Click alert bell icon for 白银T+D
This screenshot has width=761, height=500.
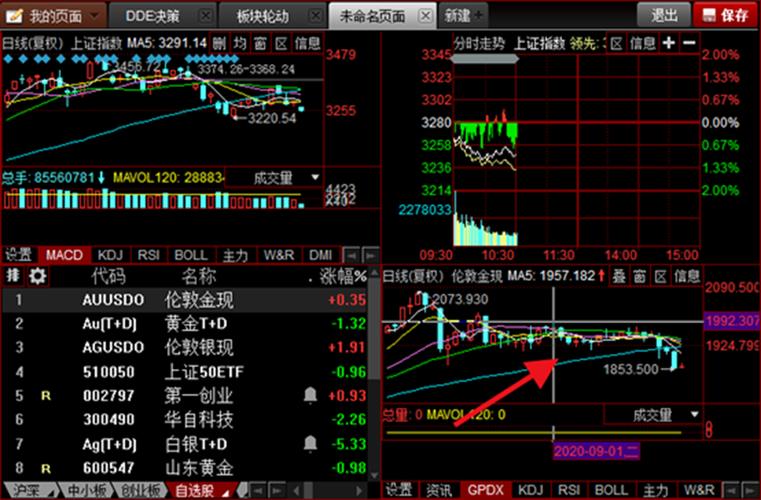[310, 443]
